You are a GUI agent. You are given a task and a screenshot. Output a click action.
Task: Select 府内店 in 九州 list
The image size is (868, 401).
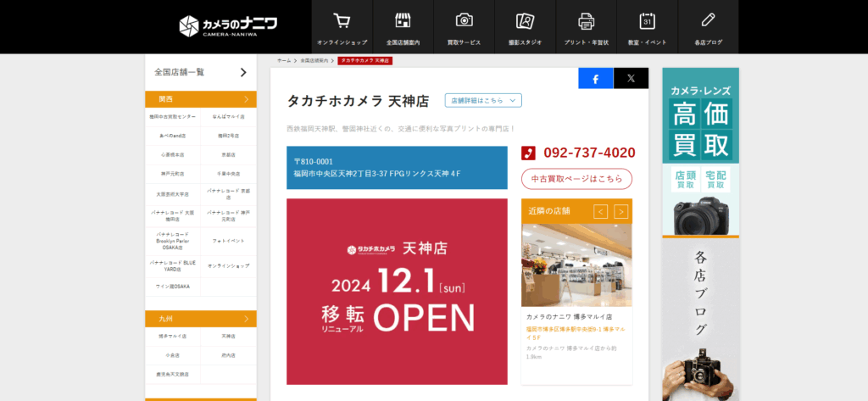coord(229,355)
